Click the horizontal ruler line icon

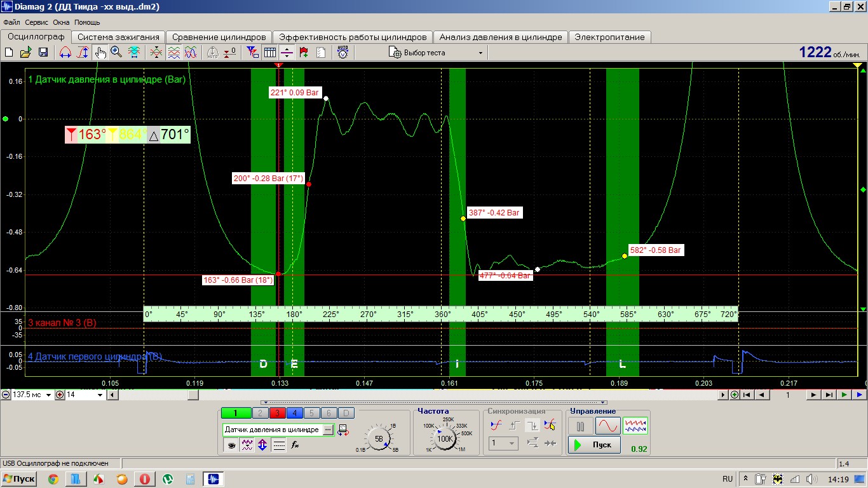point(287,53)
